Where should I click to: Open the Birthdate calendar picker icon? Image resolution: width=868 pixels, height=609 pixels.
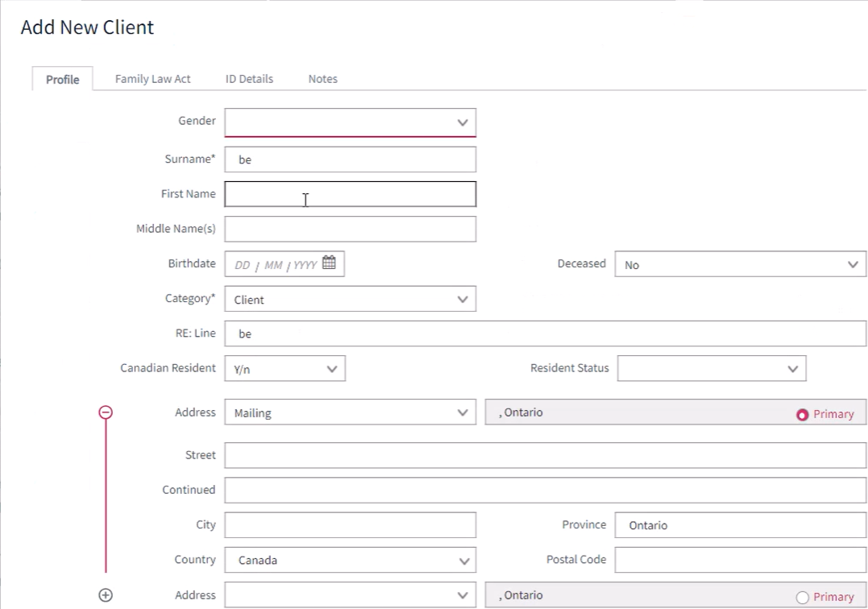[x=329, y=262]
